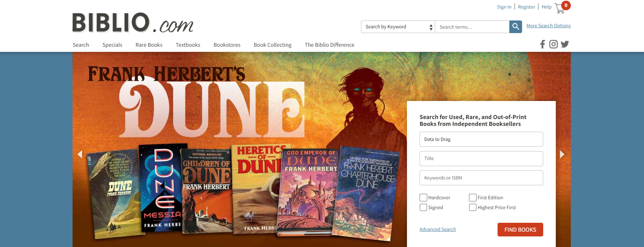The width and height of the screenshot is (644, 247).
Task: Open Biblio's Twitter bird icon
Action: 565,44
